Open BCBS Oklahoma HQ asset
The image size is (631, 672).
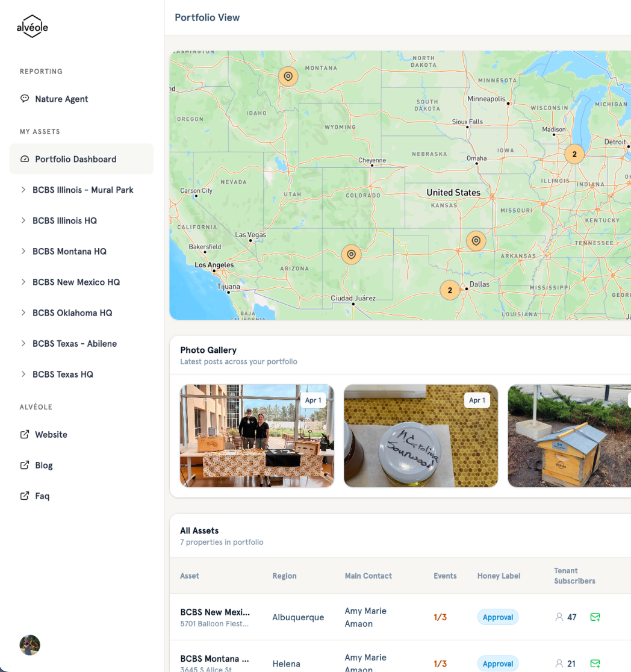click(72, 313)
